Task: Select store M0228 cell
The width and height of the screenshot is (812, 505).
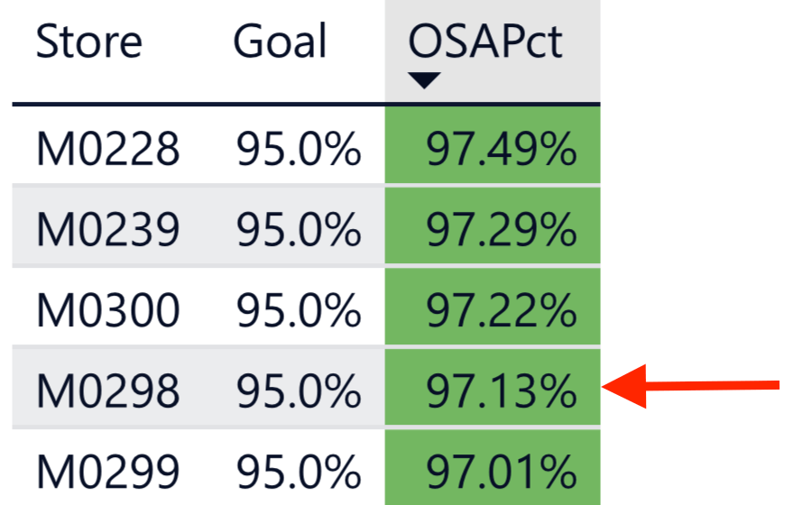Action: click(107, 149)
